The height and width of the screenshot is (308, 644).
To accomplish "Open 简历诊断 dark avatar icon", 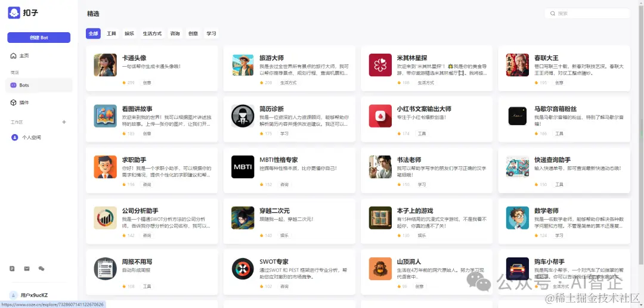I will pos(243,116).
